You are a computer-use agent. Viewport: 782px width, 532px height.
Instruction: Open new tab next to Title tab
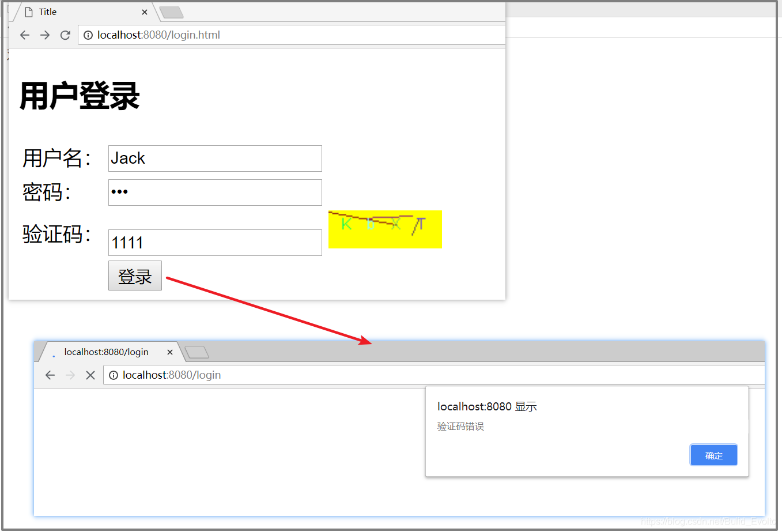pyautogui.click(x=171, y=13)
